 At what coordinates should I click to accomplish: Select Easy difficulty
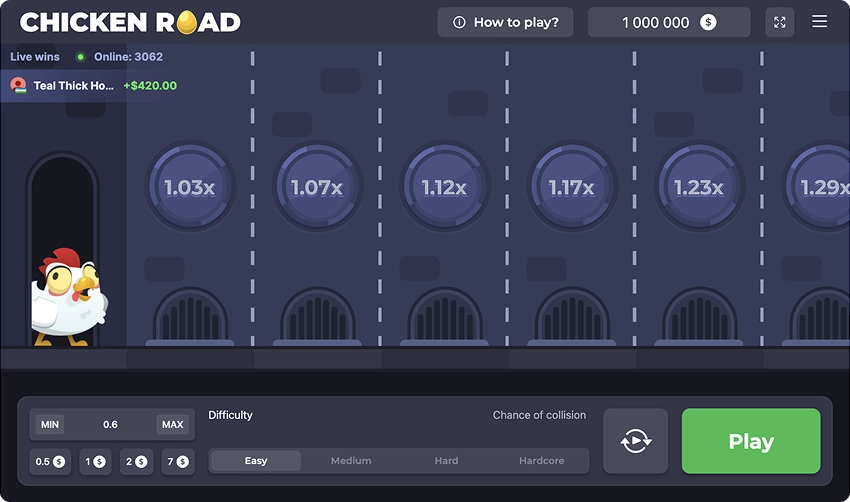pos(256,461)
